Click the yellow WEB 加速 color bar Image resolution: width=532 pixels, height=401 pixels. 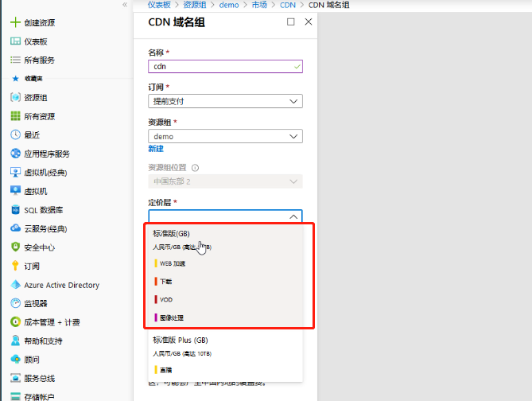(156, 263)
